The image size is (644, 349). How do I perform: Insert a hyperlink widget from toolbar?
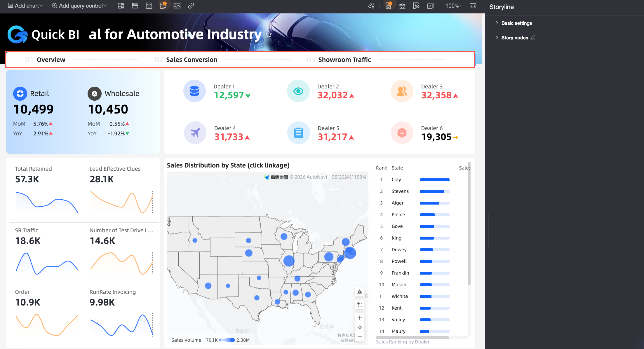(x=191, y=6)
